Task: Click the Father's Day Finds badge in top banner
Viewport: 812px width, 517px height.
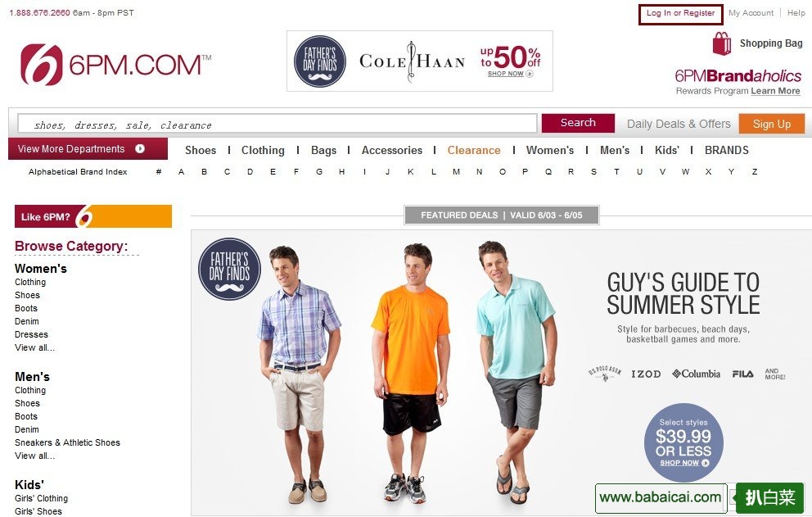Action: coord(319,61)
